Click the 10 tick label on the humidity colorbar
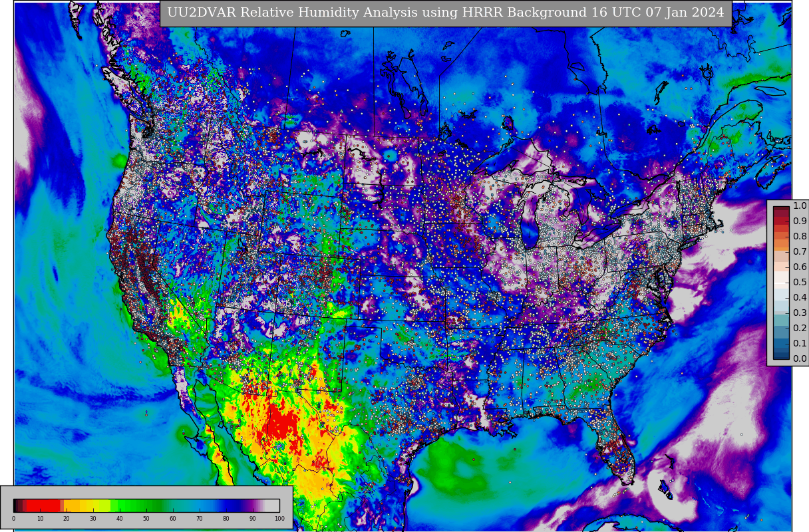 [x=40, y=519]
